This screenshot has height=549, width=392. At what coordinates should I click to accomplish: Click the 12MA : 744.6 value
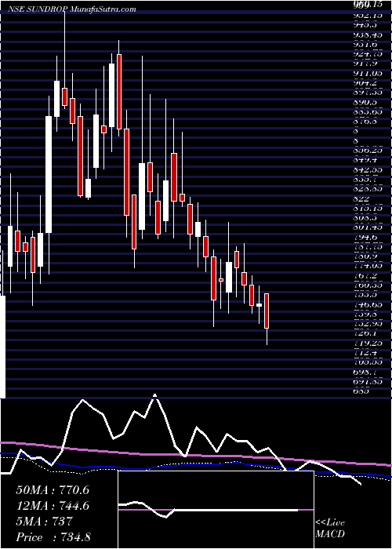[53, 506]
